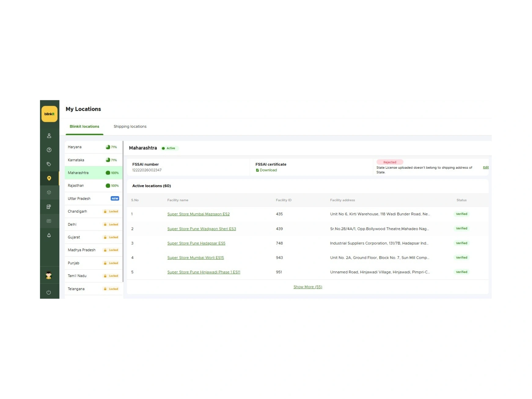Open the price tag icon in sidebar
532x399 pixels.
[49, 164]
